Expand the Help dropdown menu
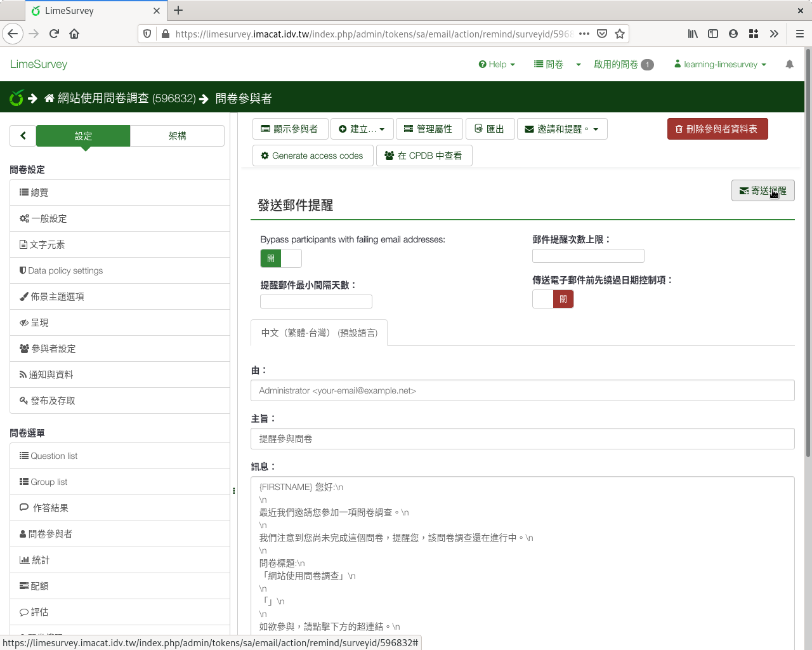Image resolution: width=812 pixels, height=650 pixels. tap(497, 64)
